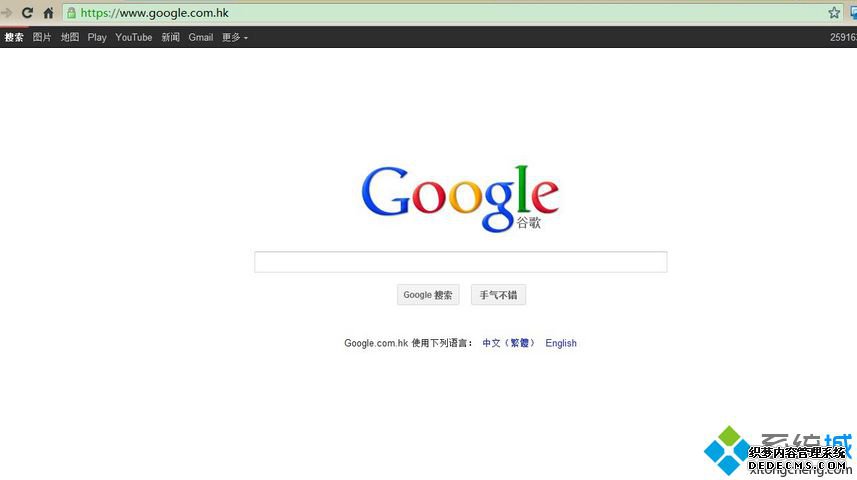This screenshot has height=480, width=857.
Task: Open 图片 in the Google bar
Action: (x=42, y=37)
